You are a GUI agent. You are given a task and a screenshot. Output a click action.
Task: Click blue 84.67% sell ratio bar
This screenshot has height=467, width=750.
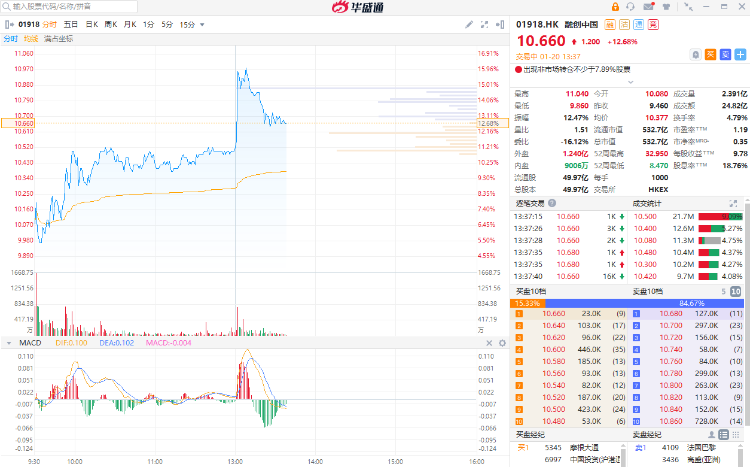point(644,303)
